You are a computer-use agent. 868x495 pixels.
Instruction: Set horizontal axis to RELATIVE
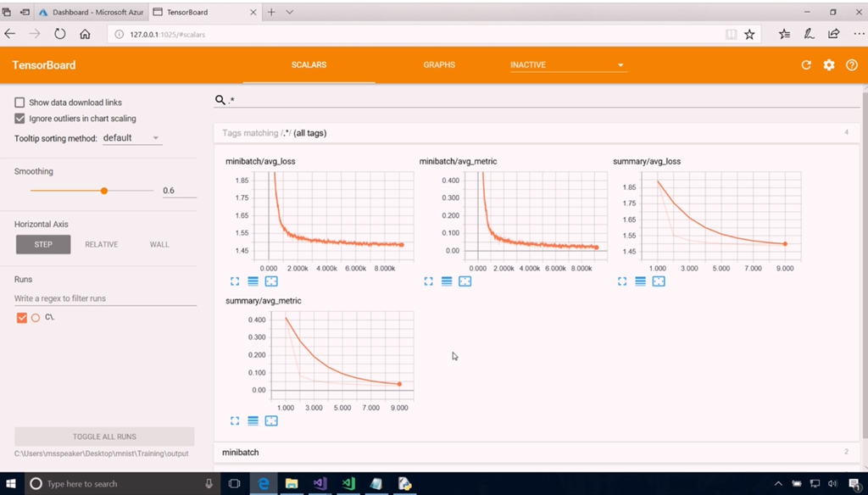(x=101, y=244)
